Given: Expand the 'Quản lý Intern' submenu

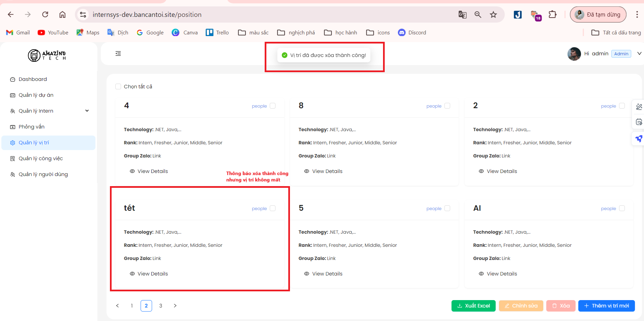Looking at the screenshot, I should click(87, 111).
